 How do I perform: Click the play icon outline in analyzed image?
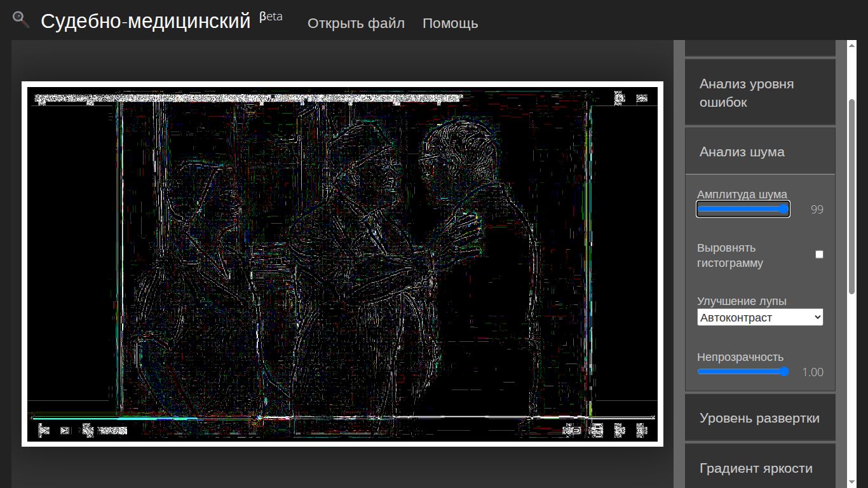[x=43, y=430]
